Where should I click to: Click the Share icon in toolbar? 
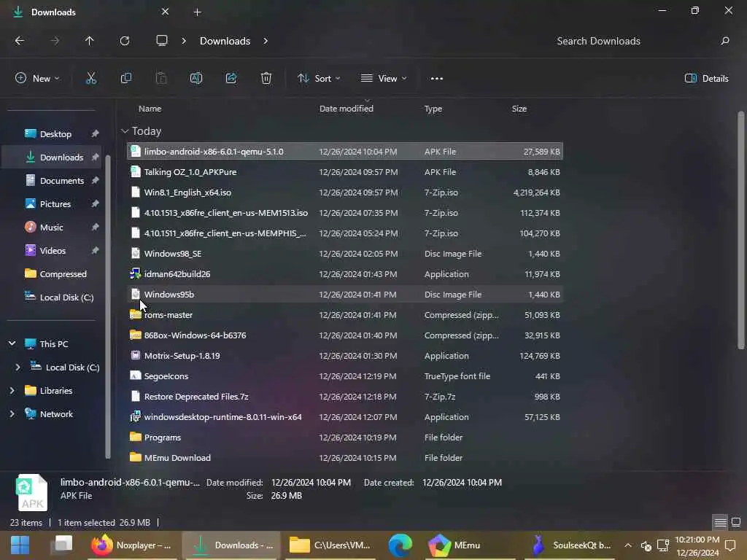point(231,79)
